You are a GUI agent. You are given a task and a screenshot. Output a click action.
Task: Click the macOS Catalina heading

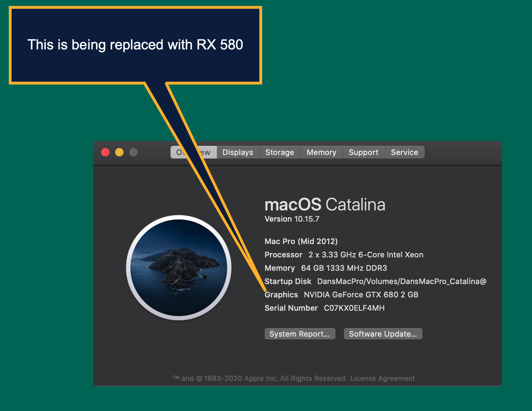pos(325,204)
